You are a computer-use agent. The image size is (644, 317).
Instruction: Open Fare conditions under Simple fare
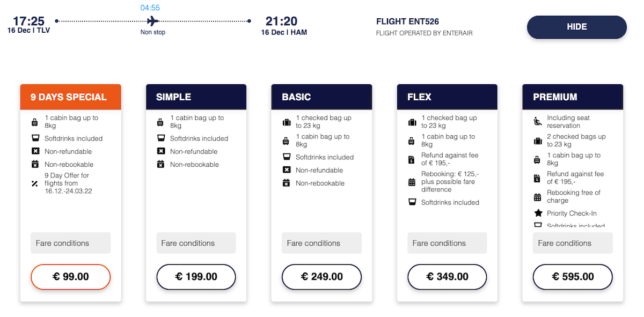coord(196,243)
